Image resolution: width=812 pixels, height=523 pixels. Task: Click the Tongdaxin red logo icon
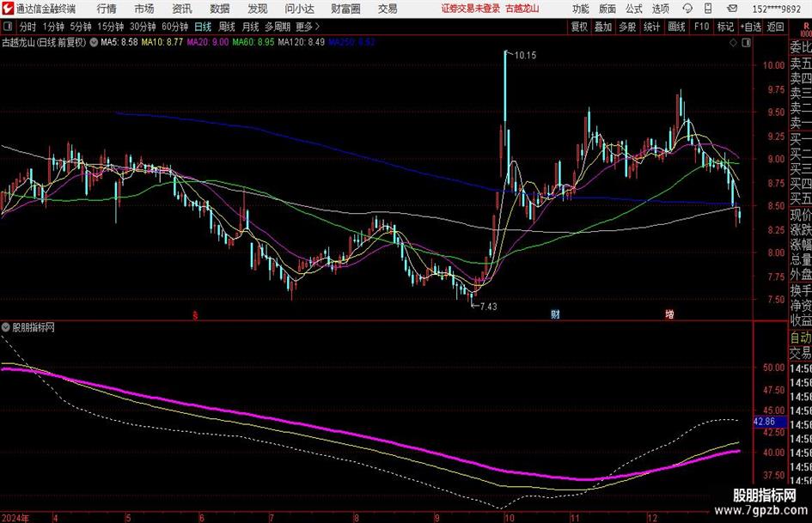(x=8, y=9)
